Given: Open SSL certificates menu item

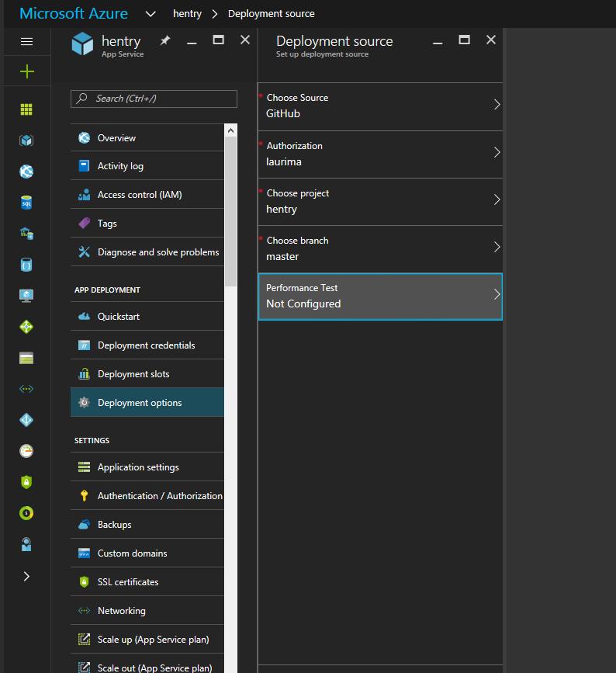Looking at the screenshot, I should click(147, 582).
